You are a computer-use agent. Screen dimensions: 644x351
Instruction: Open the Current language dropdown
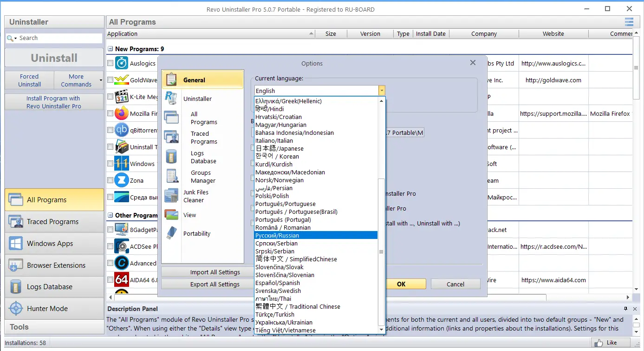coord(381,90)
